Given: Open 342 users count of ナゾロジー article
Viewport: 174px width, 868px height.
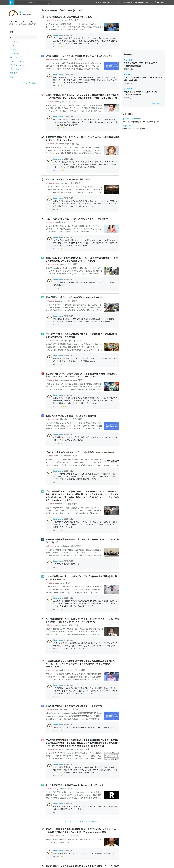Looking at the screenshot, I should (x=50, y=222).
